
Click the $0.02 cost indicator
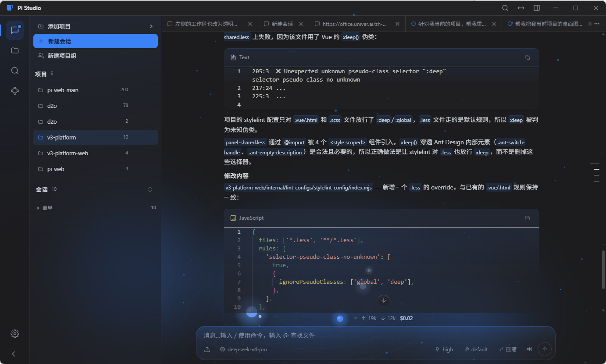click(406, 318)
